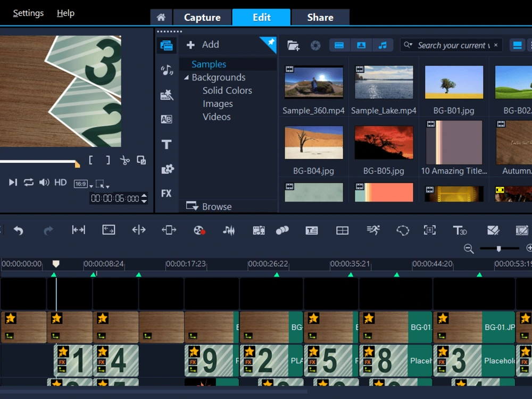Click the aperture-shaped capture icon
532x399 pixels.
[x=315, y=45]
